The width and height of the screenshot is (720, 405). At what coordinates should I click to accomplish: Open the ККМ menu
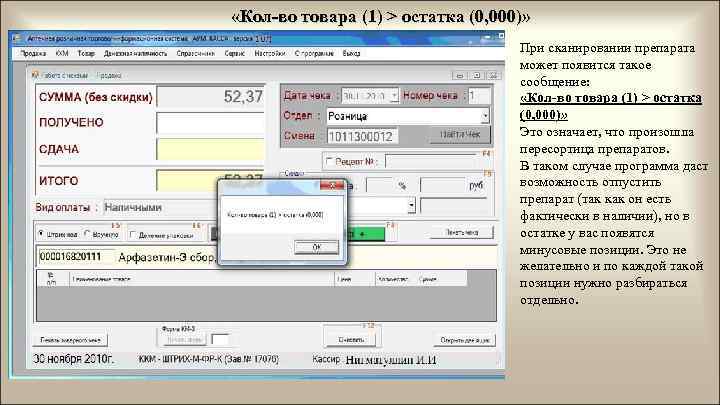(62, 53)
